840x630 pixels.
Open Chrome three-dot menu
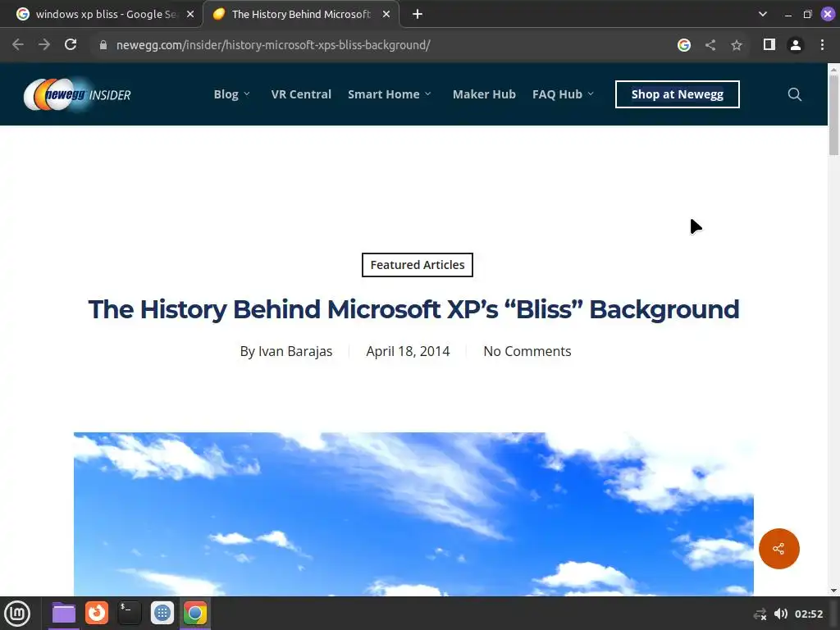(822, 45)
